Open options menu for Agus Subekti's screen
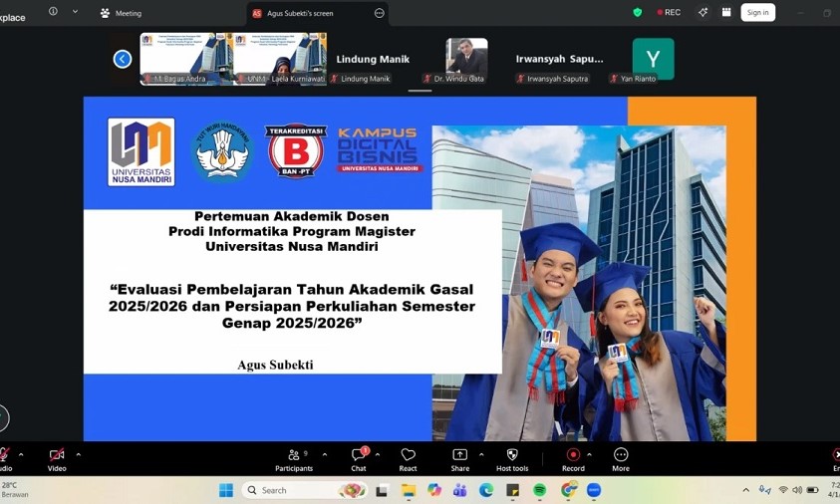The height and width of the screenshot is (504, 840). pos(379,13)
